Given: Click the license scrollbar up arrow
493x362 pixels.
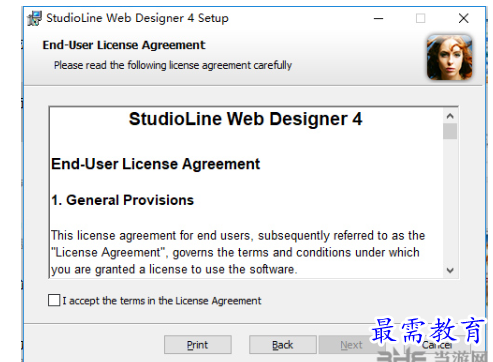Looking at the screenshot, I should pos(450,116).
